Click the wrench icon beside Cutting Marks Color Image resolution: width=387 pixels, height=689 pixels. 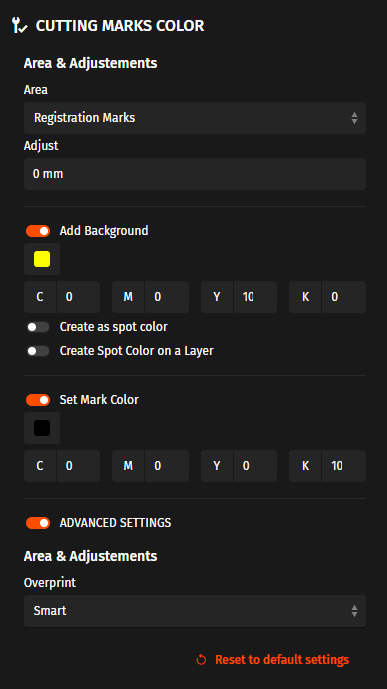click(x=19, y=26)
